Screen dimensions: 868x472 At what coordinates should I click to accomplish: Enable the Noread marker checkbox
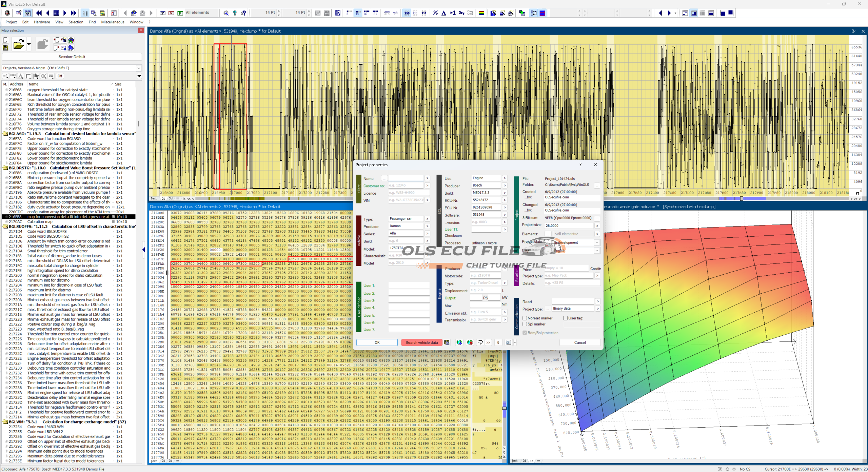(525, 318)
